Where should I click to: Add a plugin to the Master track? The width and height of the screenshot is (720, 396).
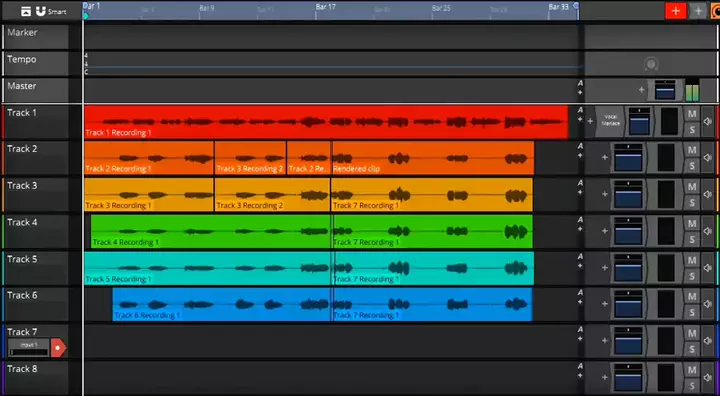641,90
